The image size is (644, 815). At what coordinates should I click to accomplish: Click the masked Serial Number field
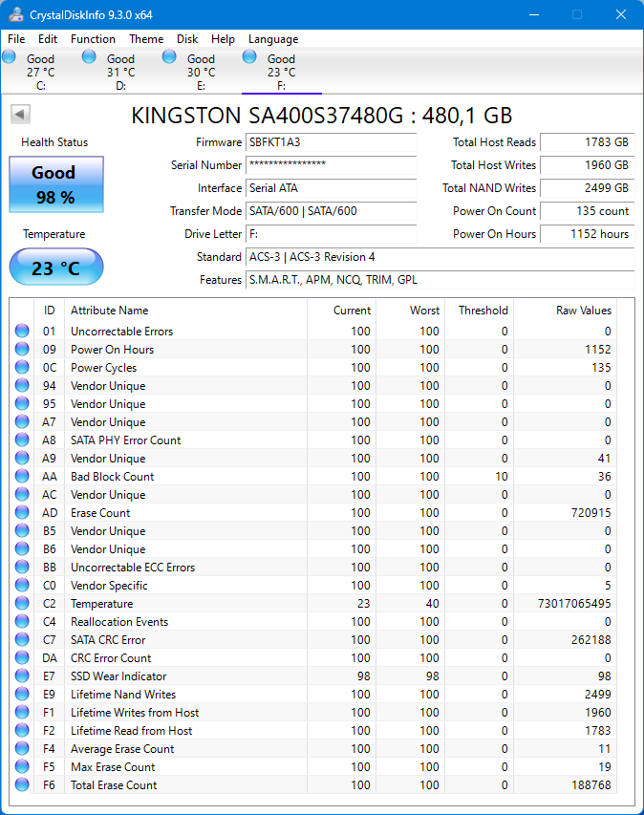coord(332,165)
